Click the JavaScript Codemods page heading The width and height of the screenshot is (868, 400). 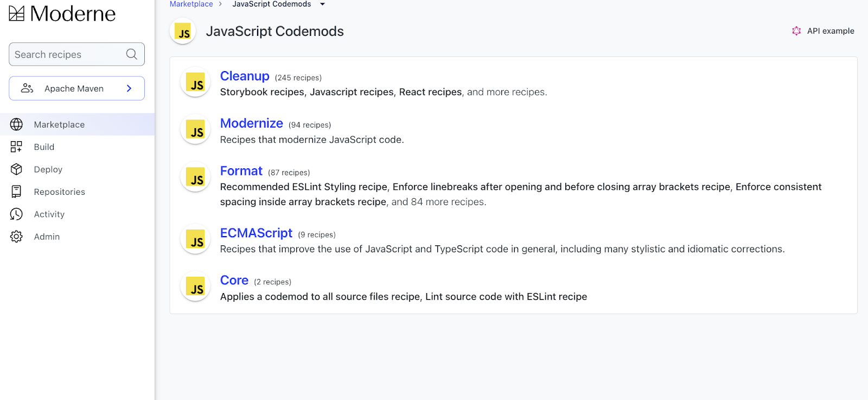[x=275, y=31]
